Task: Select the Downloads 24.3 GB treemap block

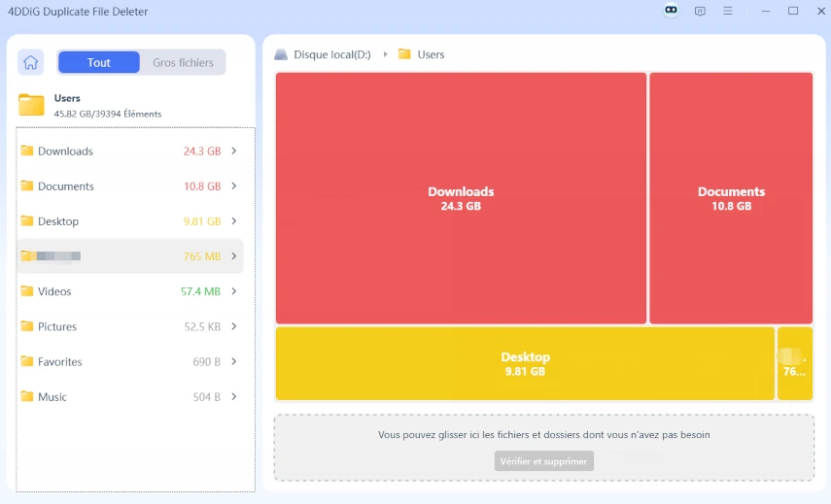Action: pos(461,198)
